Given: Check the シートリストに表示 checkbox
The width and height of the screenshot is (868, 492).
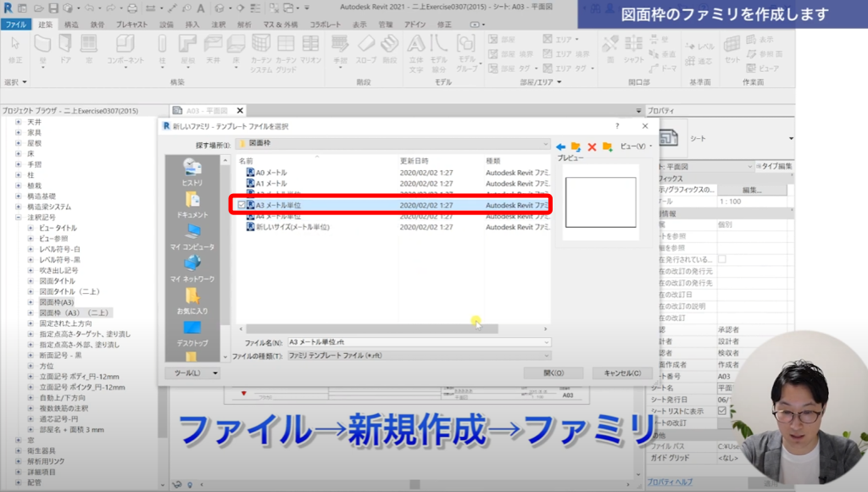Looking at the screenshot, I should click(x=722, y=410).
